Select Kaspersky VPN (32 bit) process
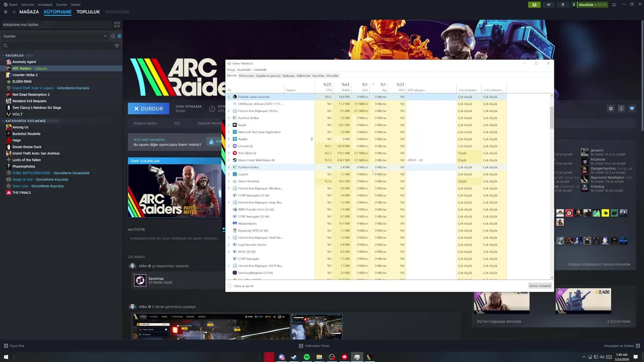Screen dimensions: 644x362 click(366, 230)
